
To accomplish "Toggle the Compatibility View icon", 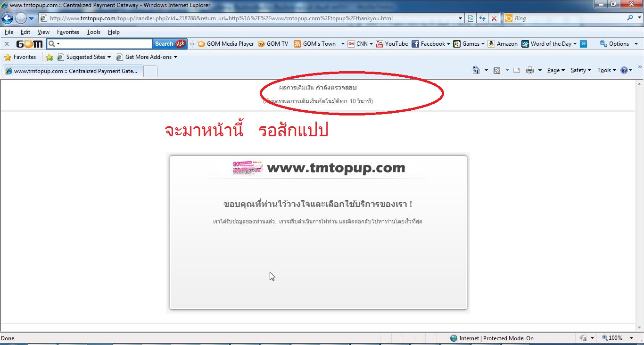I will [471, 18].
